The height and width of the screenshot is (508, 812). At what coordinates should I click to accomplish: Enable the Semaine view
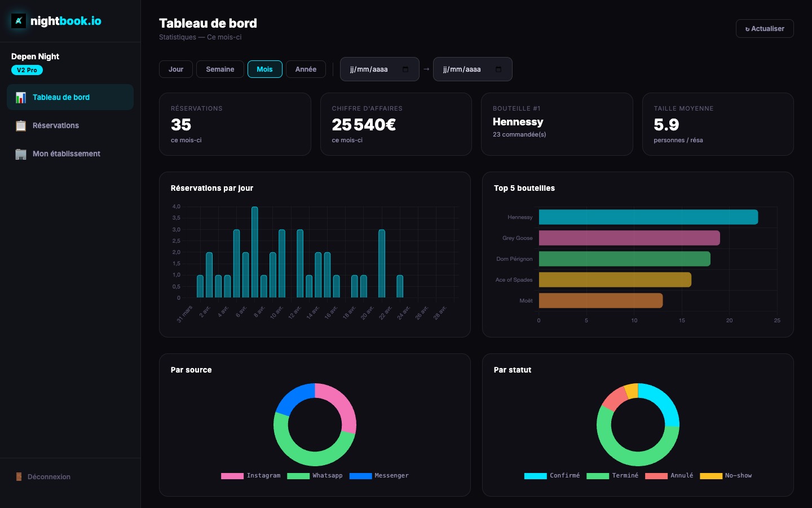(x=220, y=69)
